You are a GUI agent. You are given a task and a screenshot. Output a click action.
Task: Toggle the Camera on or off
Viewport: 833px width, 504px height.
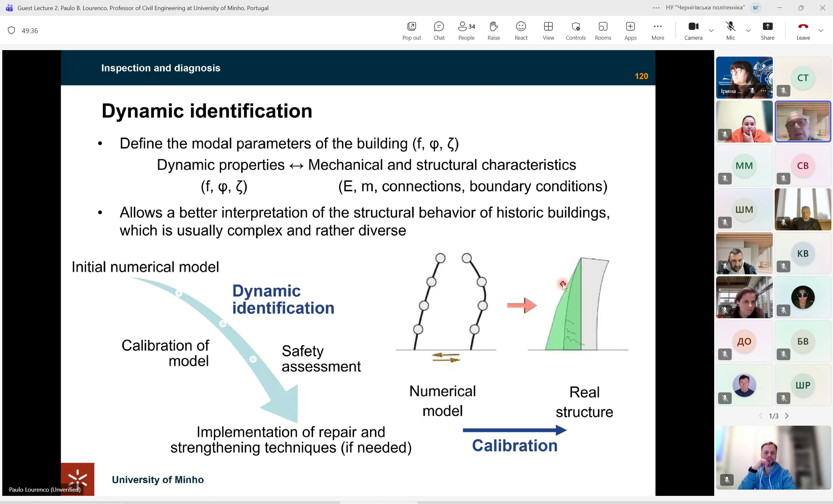click(693, 31)
